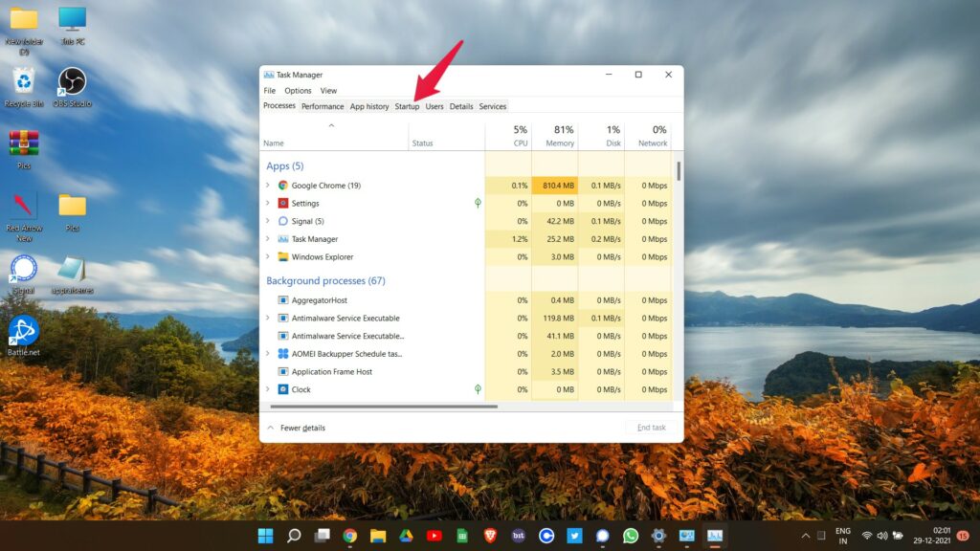
Task: Open YouTube from the taskbar
Action: coord(433,536)
